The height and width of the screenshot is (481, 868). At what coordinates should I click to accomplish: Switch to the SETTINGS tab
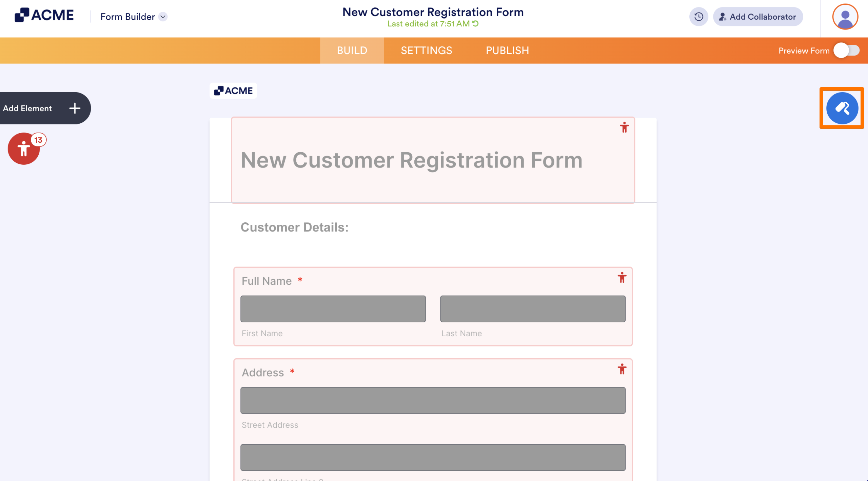pyautogui.click(x=426, y=51)
